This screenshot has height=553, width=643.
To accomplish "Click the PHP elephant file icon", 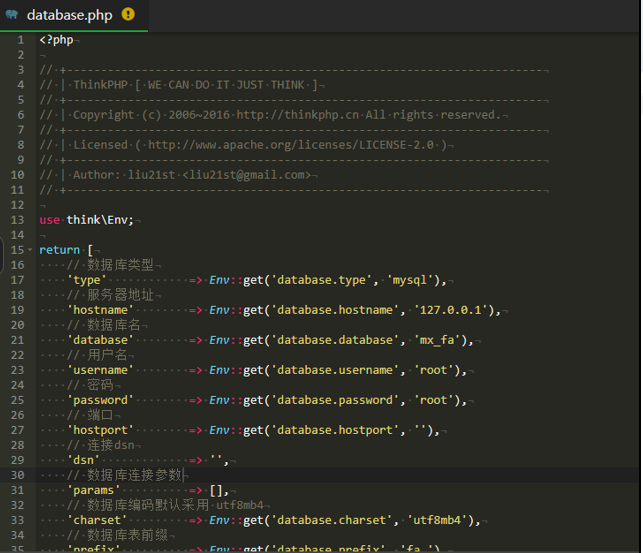I will tap(13, 15).
